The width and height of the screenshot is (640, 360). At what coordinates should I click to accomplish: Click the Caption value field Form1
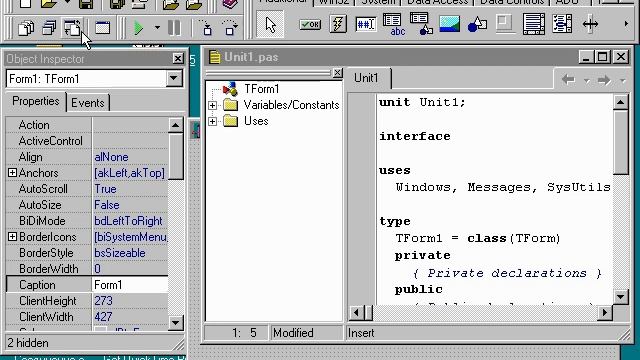pyautogui.click(x=130, y=285)
